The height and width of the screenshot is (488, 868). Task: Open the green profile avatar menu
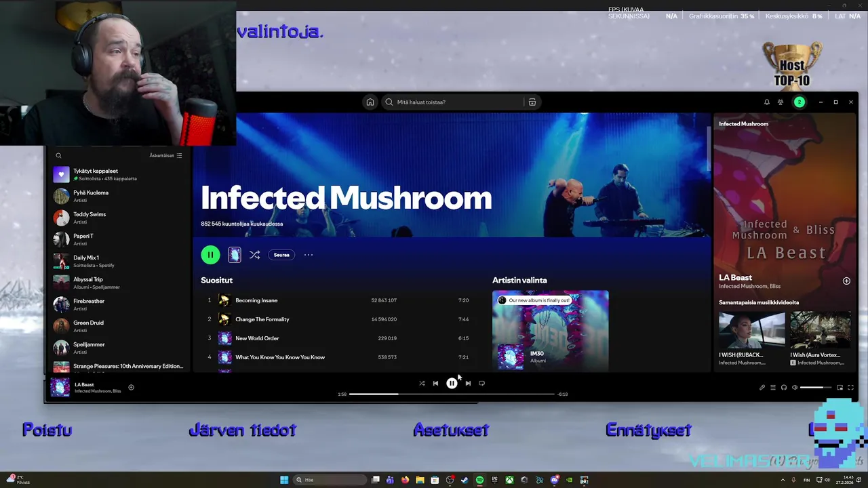tap(800, 102)
